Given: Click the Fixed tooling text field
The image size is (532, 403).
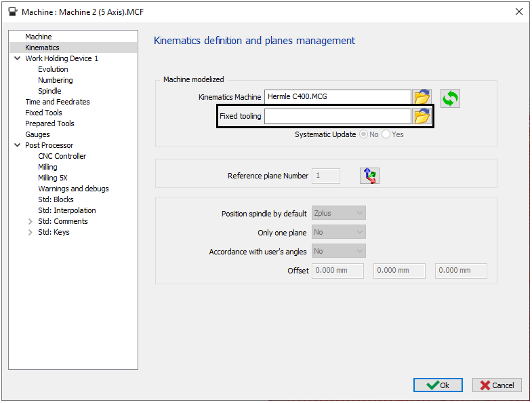Looking at the screenshot, I should pos(337,117).
